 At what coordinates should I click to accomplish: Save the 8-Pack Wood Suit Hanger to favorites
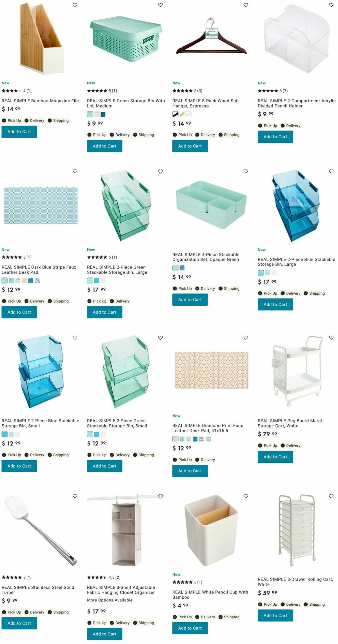click(246, 5)
